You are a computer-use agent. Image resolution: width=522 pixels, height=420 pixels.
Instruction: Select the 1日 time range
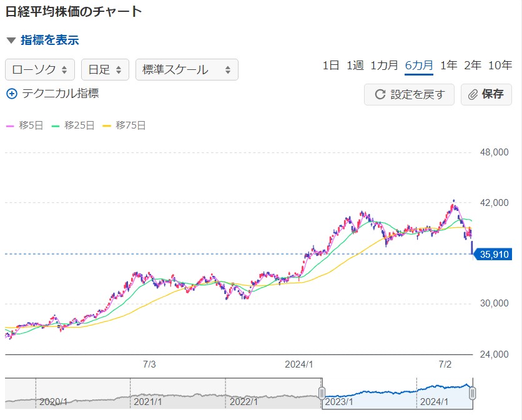pos(331,66)
